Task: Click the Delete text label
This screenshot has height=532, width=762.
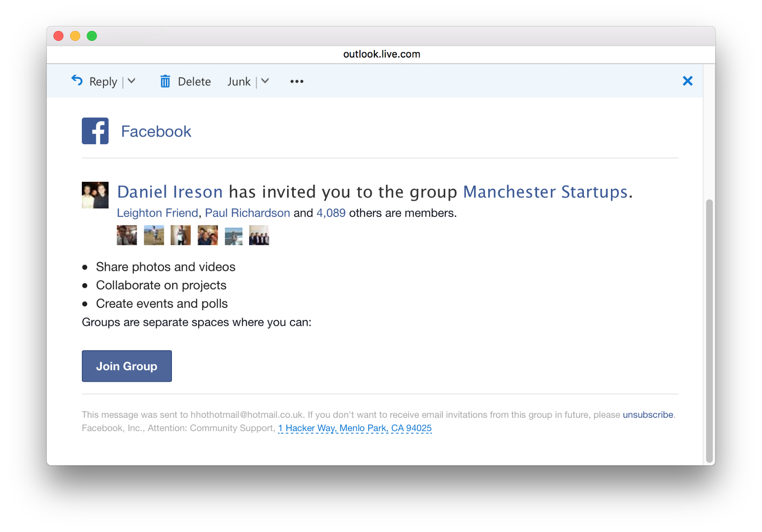Action: [194, 82]
